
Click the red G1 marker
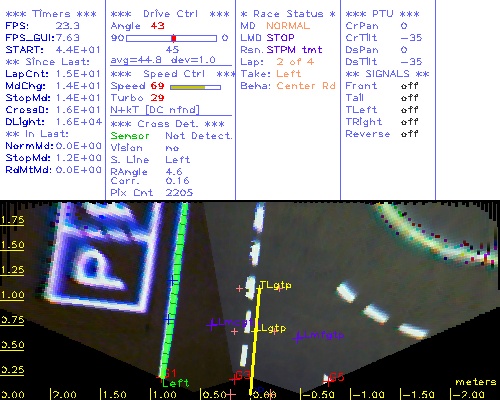click(x=171, y=373)
